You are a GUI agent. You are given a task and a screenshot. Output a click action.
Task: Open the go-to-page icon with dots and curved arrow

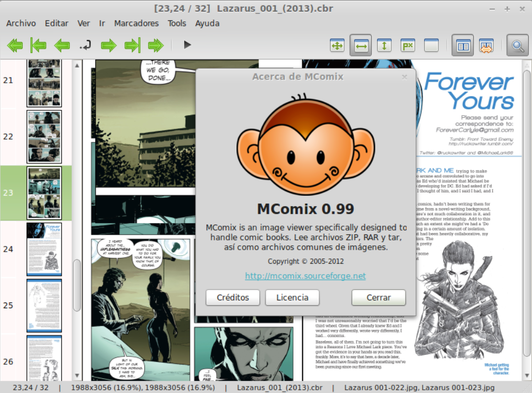[85, 45]
